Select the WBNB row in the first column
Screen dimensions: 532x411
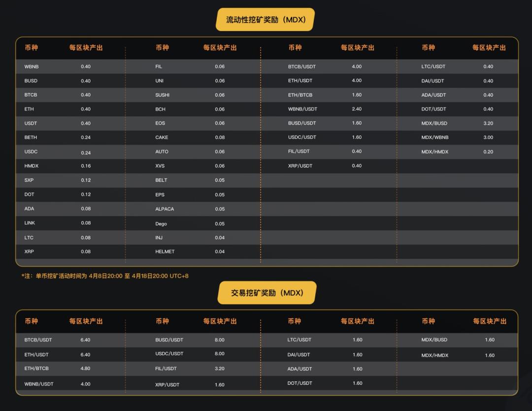tap(31, 66)
